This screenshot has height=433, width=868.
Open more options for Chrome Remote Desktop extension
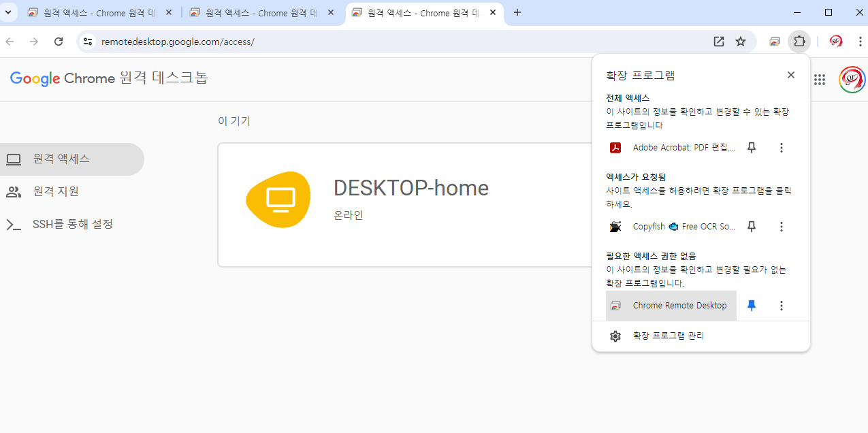tap(782, 306)
